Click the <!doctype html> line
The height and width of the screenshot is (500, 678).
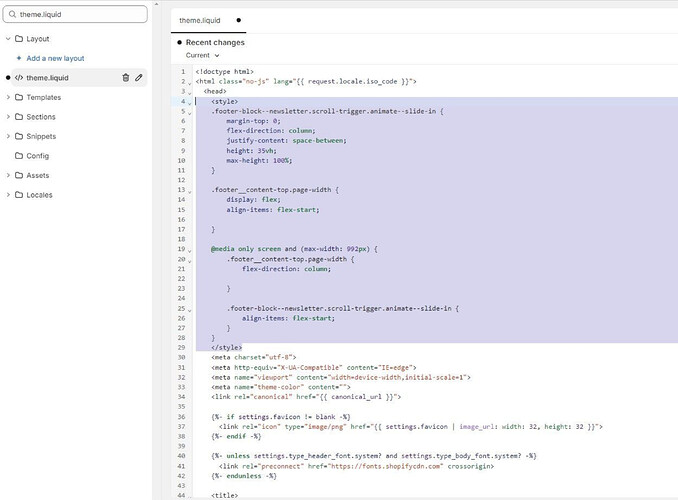pyautogui.click(x=224, y=71)
